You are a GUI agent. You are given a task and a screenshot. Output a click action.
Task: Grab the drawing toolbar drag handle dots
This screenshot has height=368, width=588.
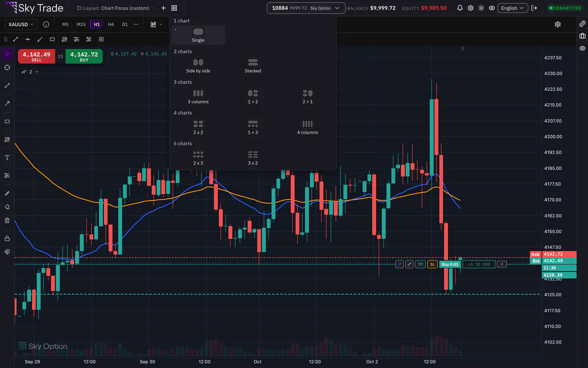[x=6, y=40]
